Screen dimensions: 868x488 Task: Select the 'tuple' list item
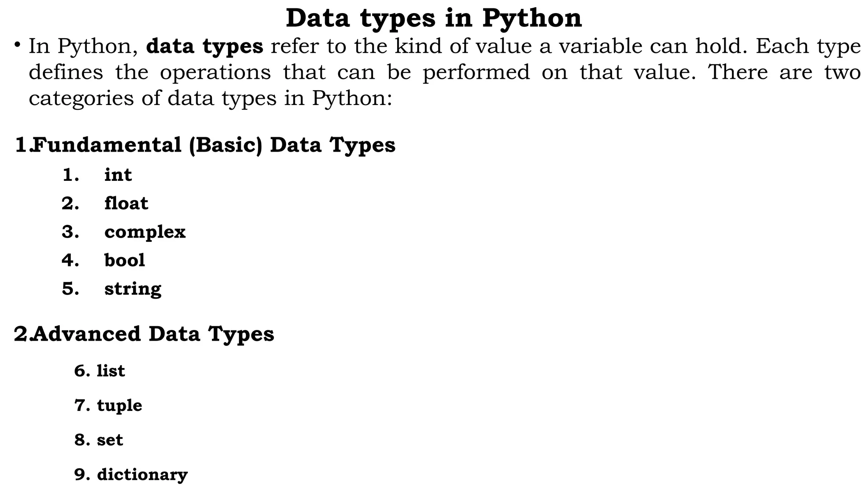point(120,405)
